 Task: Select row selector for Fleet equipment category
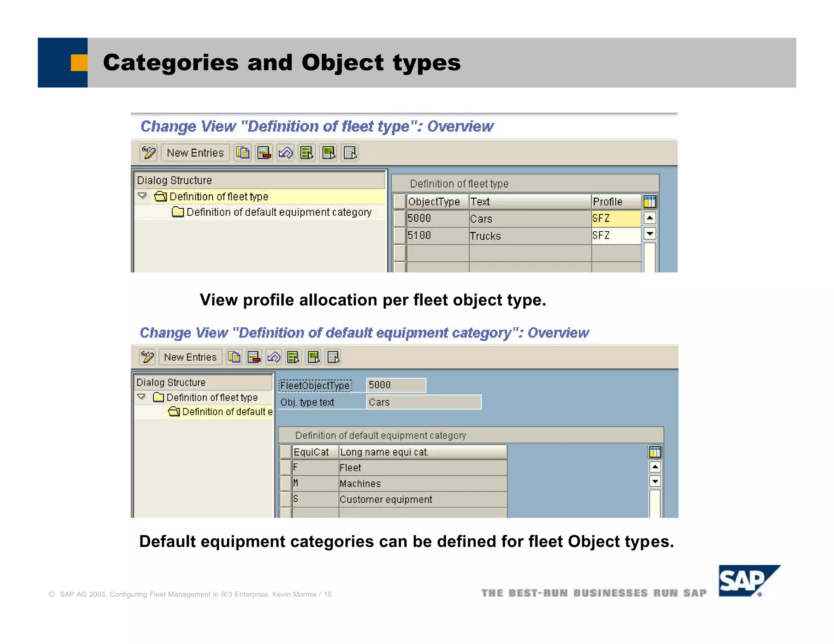click(x=286, y=468)
